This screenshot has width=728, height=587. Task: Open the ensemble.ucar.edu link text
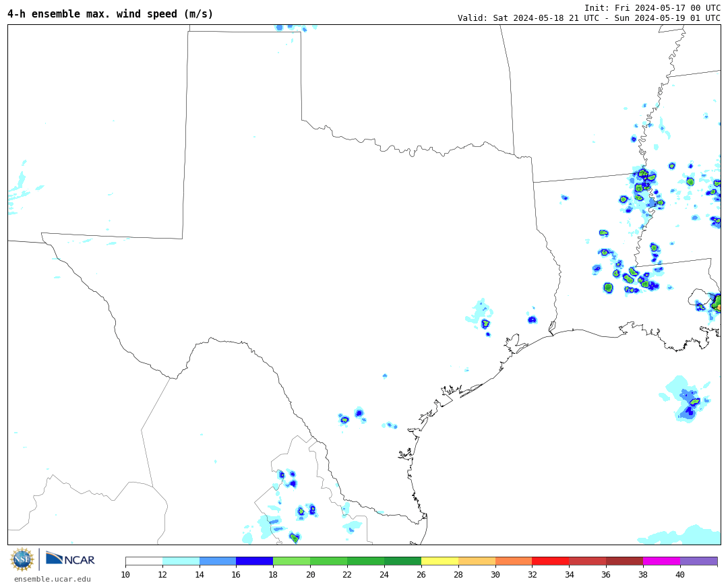tap(53, 579)
